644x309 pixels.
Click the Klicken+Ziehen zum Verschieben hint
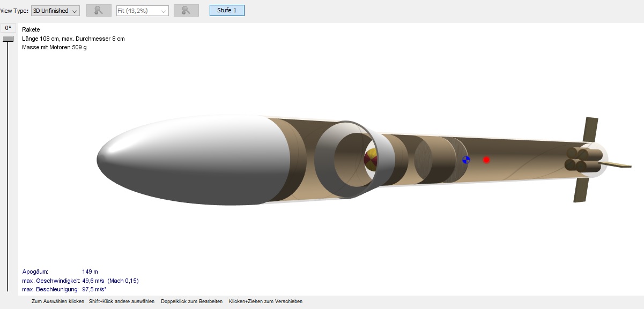click(x=265, y=302)
